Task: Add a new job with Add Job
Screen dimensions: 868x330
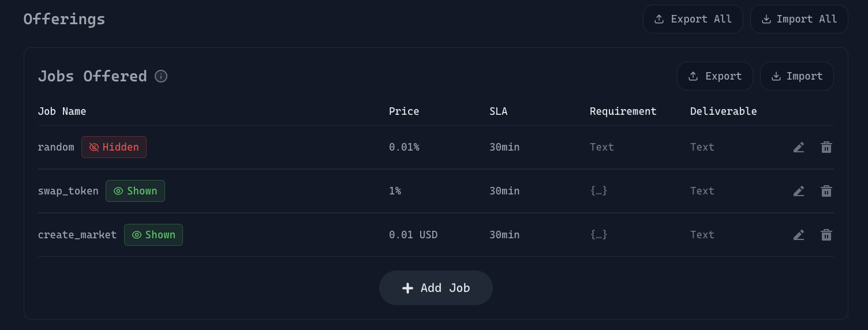Action: point(436,288)
